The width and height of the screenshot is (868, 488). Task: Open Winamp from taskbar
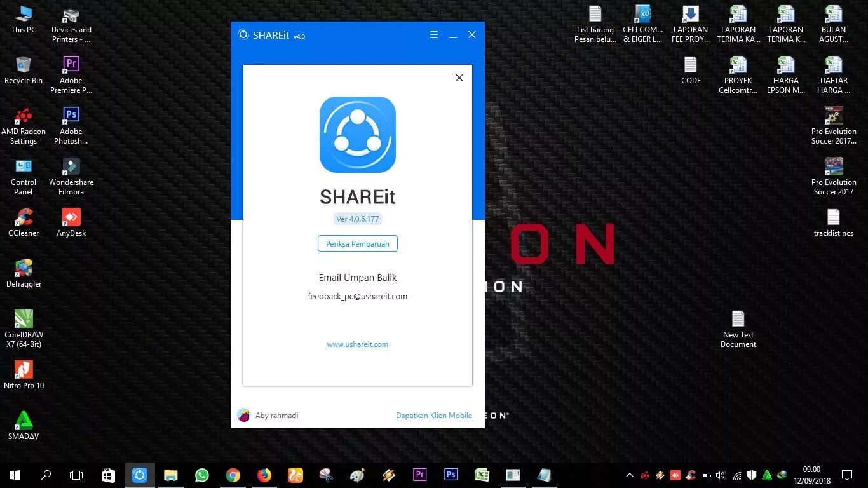point(388,475)
